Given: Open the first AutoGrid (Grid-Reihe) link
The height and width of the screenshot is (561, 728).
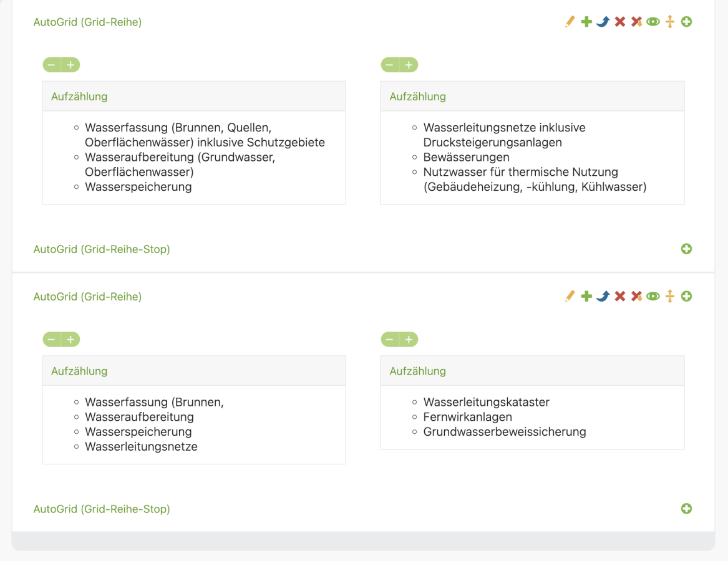Looking at the screenshot, I should coord(87,22).
